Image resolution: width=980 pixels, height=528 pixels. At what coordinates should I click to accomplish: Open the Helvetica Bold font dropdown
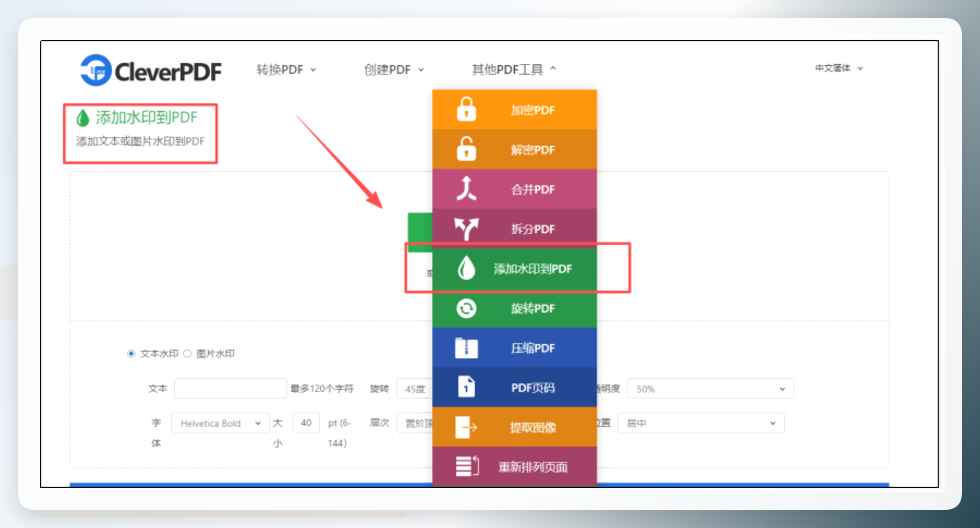(x=220, y=423)
